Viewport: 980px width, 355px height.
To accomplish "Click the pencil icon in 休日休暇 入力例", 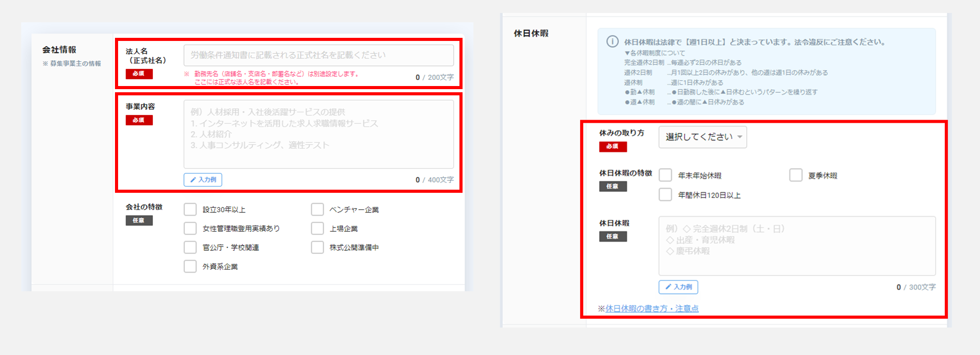I will pos(668,287).
